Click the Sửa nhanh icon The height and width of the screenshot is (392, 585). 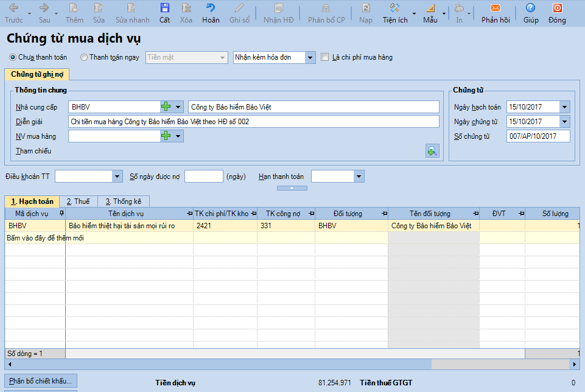coord(132,13)
